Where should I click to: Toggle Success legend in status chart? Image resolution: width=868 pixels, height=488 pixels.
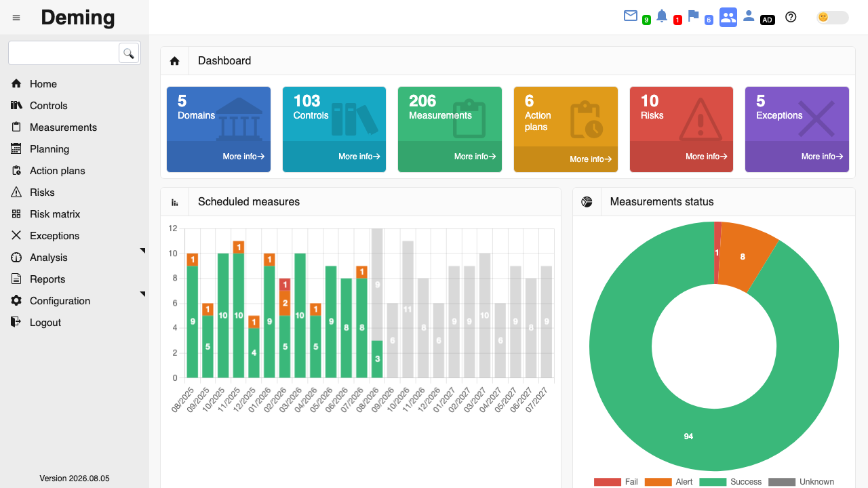click(730, 482)
